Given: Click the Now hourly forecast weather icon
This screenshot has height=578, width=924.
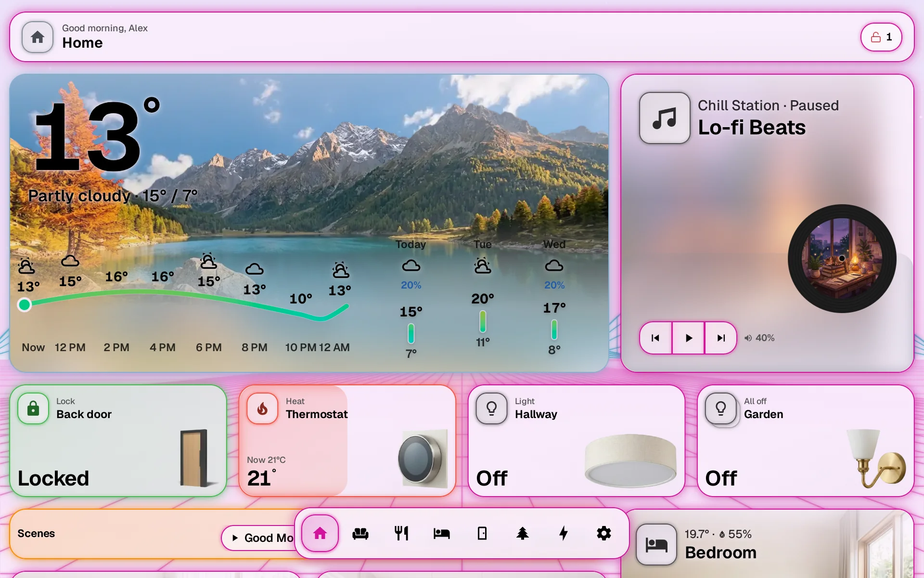Looking at the screenshot, I should [26, 266].
